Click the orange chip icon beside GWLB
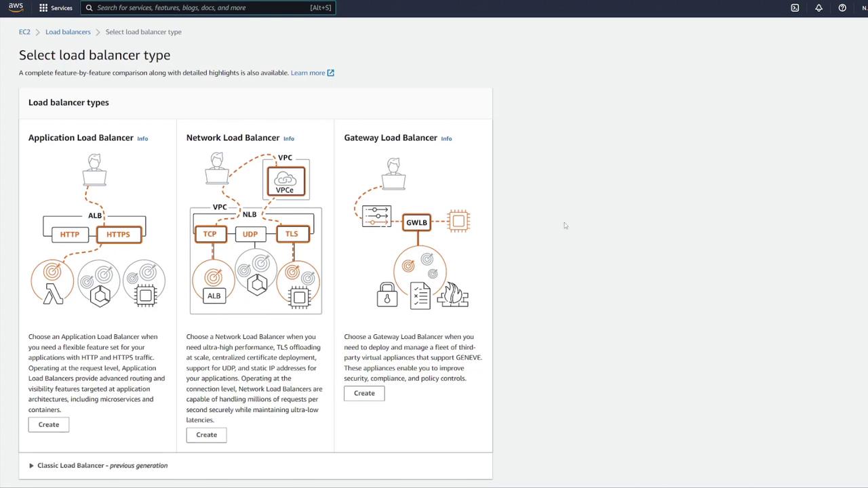The image size is (868, 488). click(459, 221)
